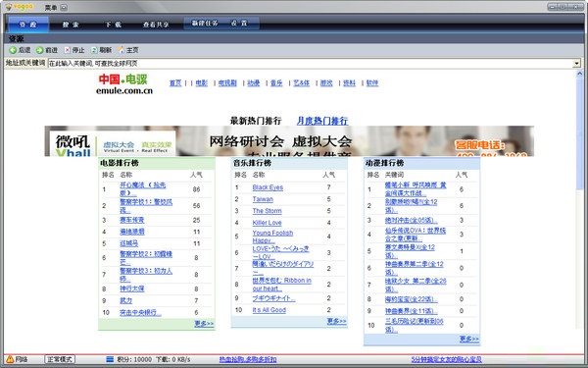Click the green Back (后退) arrow icon
588x368 pixels.
pos(13,50)
